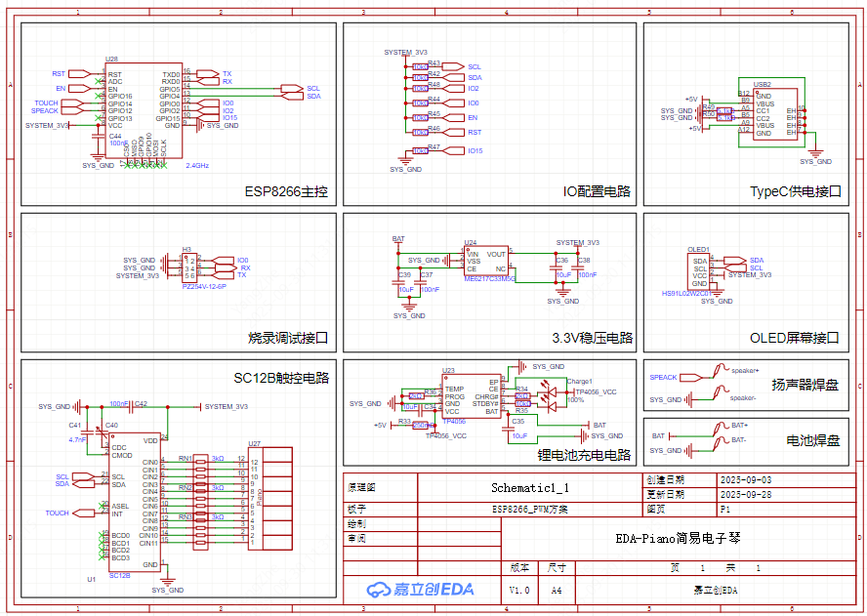Click the 锂电池充电电路 section label
The image size is (867, 616).
tap(584, 455)
